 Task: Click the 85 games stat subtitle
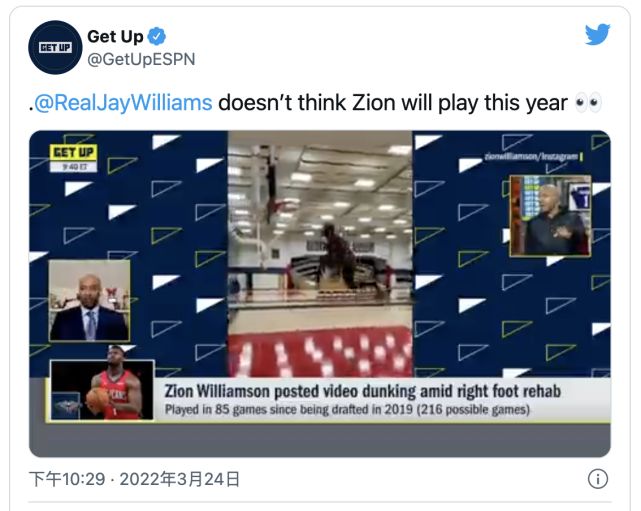(x=347, y=410)
